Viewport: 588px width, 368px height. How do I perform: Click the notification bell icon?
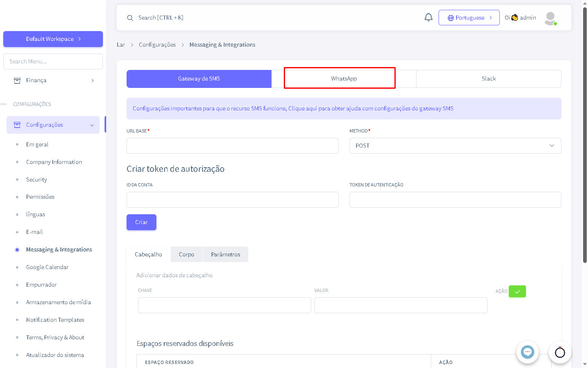coord(428,17)
